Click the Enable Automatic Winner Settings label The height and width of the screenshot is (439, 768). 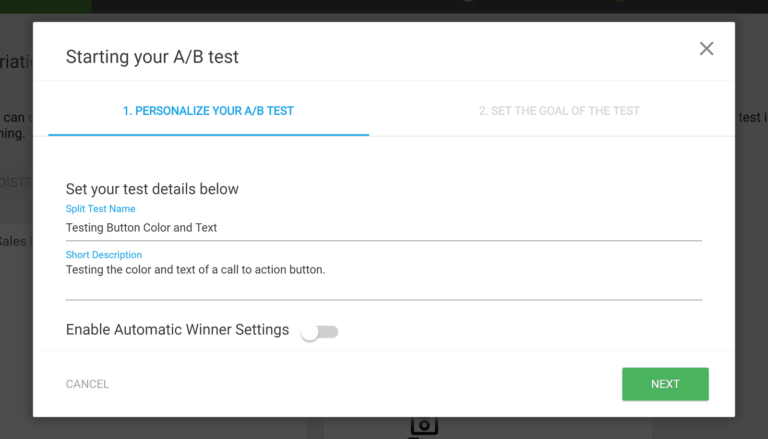(177, 330)
